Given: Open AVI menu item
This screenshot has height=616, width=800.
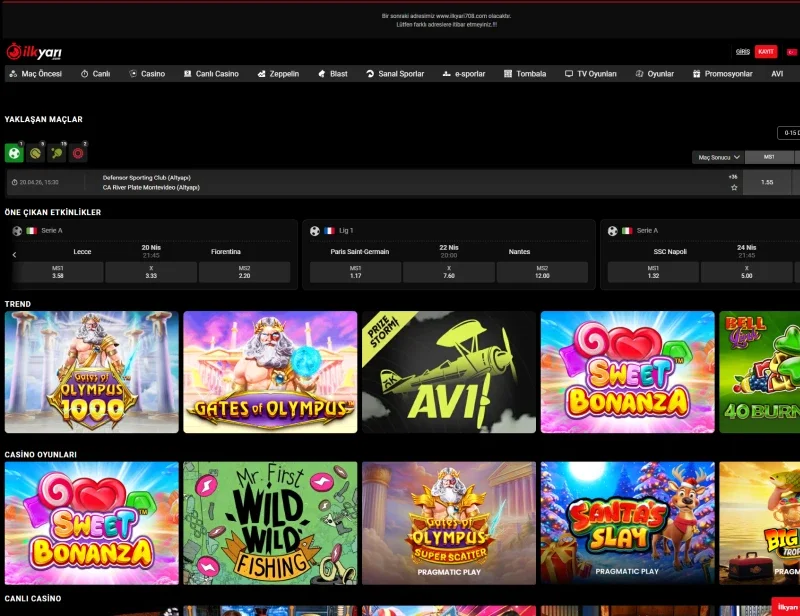Looking at the screenshot, I should pyautogui.click(x=777, y=73).
